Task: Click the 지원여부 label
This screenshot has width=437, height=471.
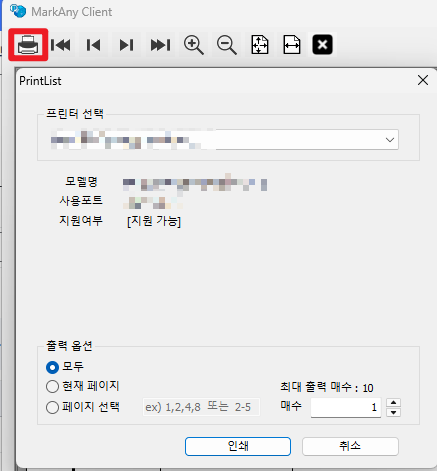Action: point(81,220)
